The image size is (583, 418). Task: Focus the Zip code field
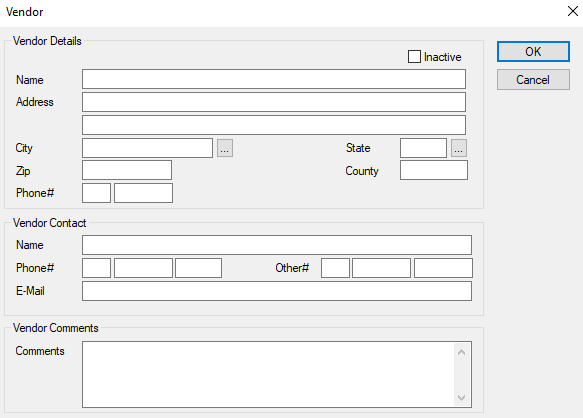tap(127, 170)
